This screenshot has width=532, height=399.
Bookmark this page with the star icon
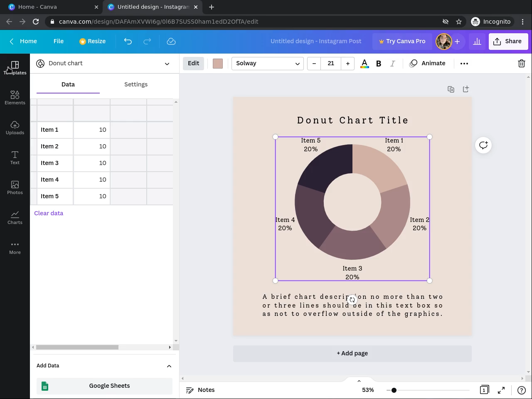(459, 22)
